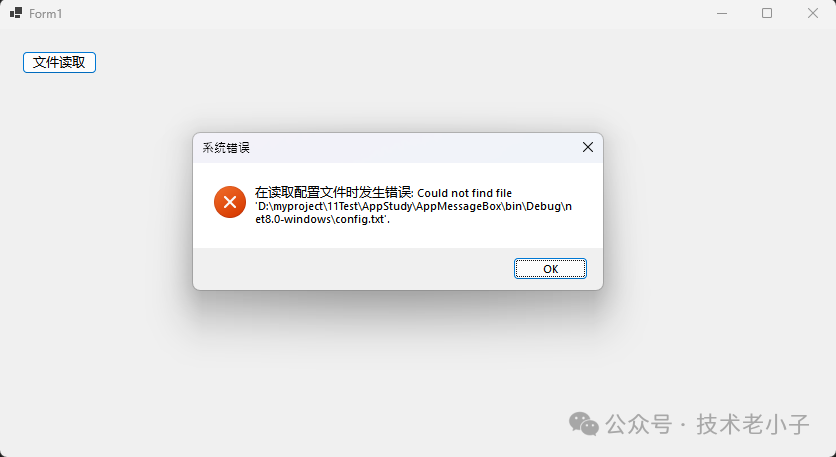836x457 pixels.
Task: Click the D:\myproject path line in message
Action: pos(414,206)
